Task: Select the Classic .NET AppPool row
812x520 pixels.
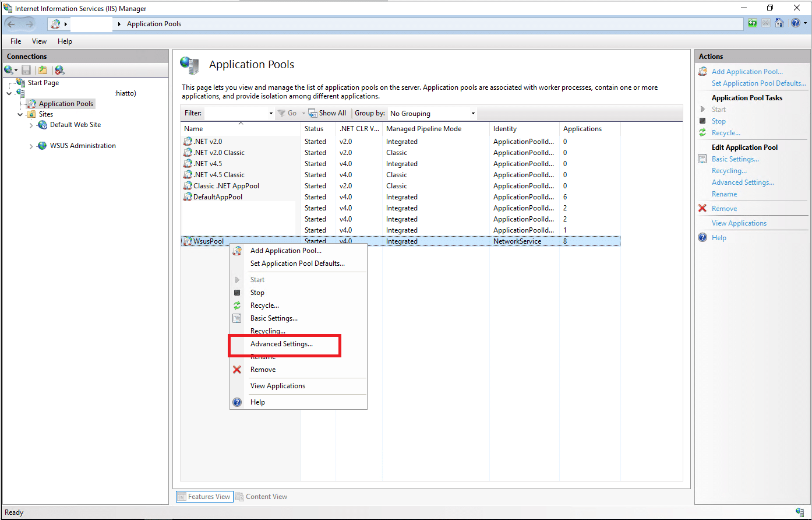Action: (x=400, y=186)
